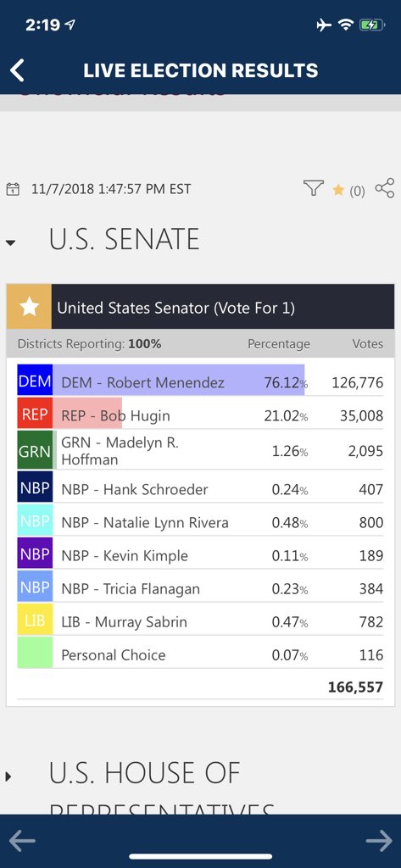Select the GRN Madelyn R. Hoffman row
This screenshot has height=868, width=401.
coord(200,451)
